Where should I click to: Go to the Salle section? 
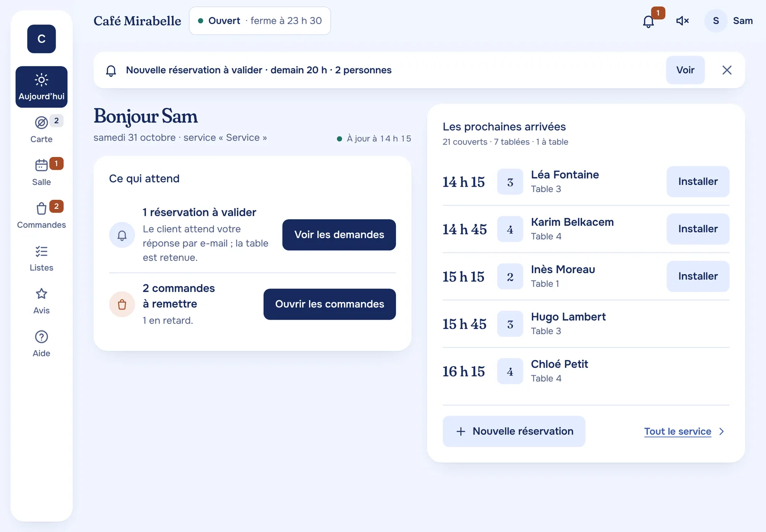pos(42,172)
